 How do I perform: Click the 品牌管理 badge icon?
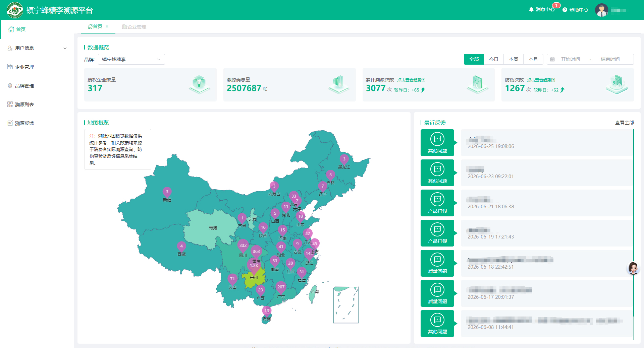[10, 86]
